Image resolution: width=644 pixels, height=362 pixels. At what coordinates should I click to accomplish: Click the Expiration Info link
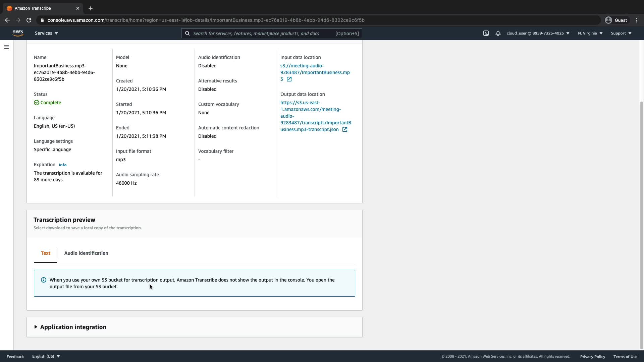coord(62,165)
